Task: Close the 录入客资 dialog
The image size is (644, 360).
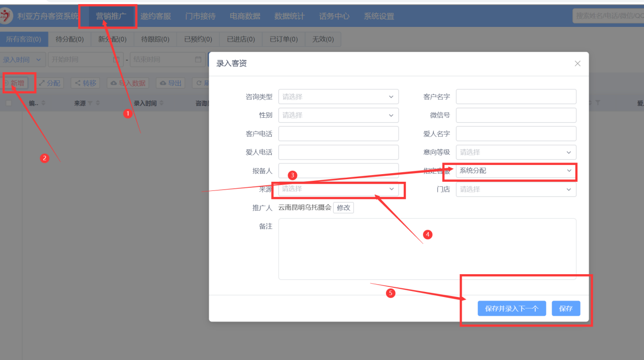Action: 577,64
